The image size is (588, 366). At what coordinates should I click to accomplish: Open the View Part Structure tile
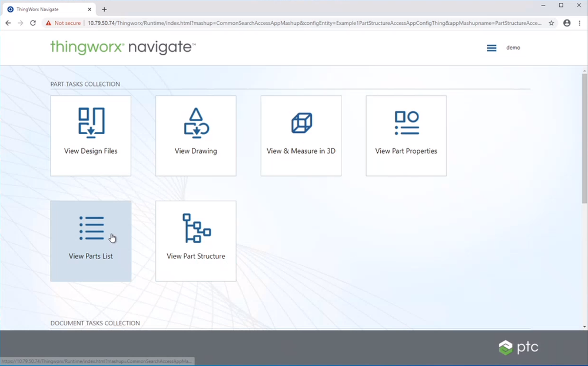pyautogui.click(x=196, y=241)
